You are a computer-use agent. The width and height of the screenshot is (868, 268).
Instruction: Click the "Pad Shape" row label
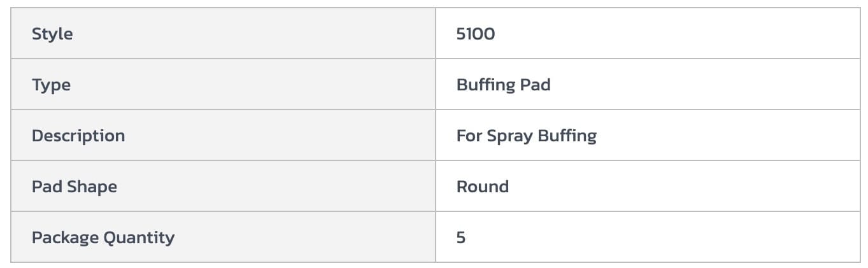(x=75, y=187)
